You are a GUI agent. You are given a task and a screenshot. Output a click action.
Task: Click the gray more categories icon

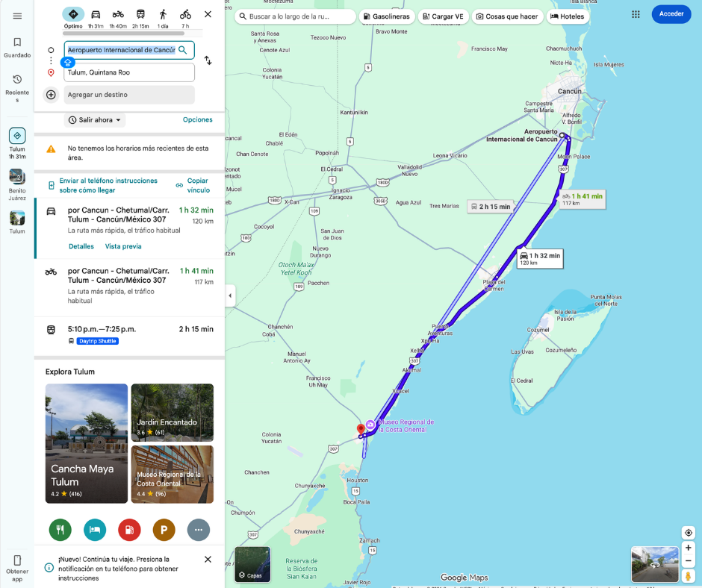pos(199,530)
